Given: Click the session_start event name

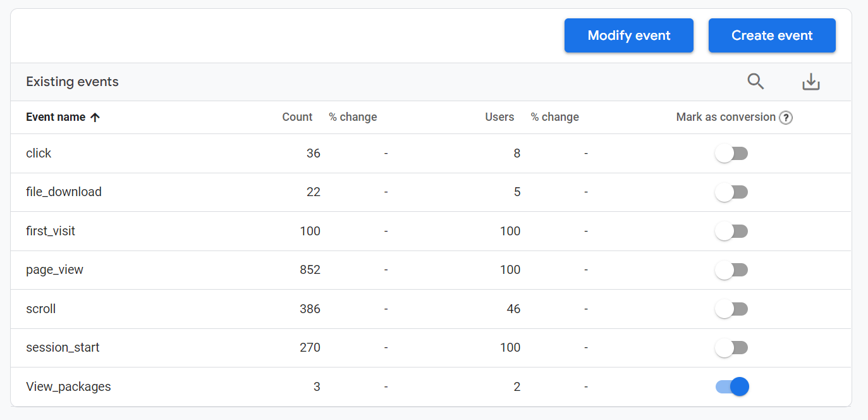Looking at the screenshot, I should [63, 347].
